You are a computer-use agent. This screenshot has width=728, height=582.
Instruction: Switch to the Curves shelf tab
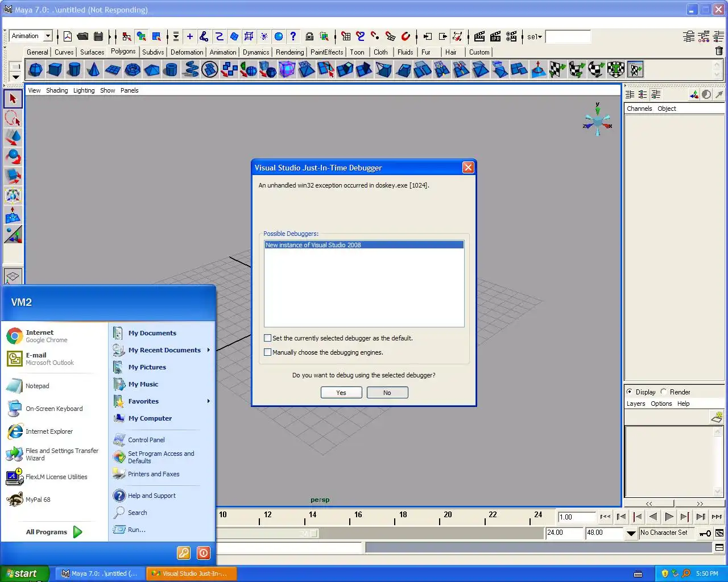pos(64,52)
